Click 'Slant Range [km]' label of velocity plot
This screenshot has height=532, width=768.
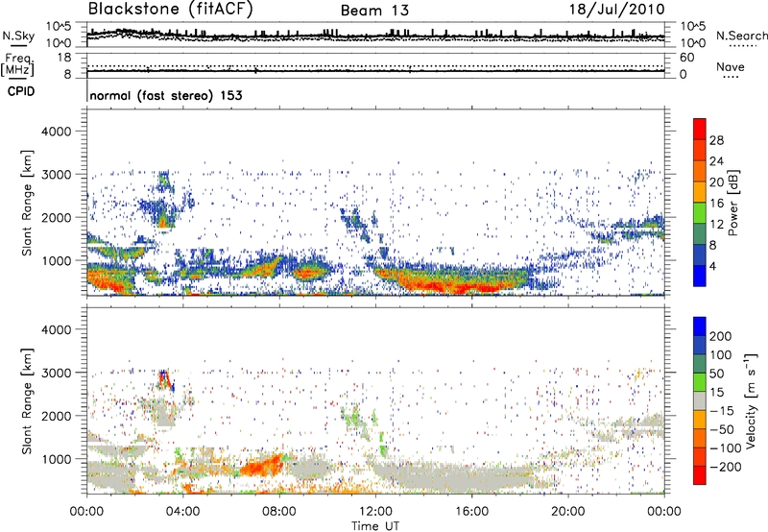tap(27, 400)
